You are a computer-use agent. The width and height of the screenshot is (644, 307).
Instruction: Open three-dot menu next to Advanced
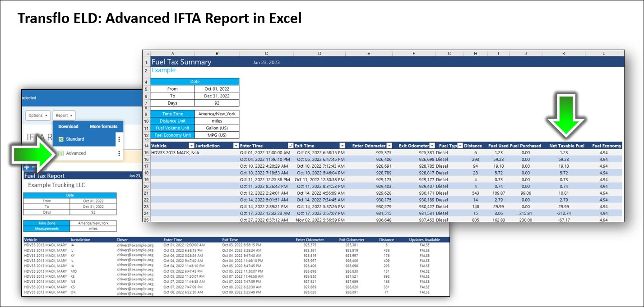pyautogui.click(x=119, y=153)
